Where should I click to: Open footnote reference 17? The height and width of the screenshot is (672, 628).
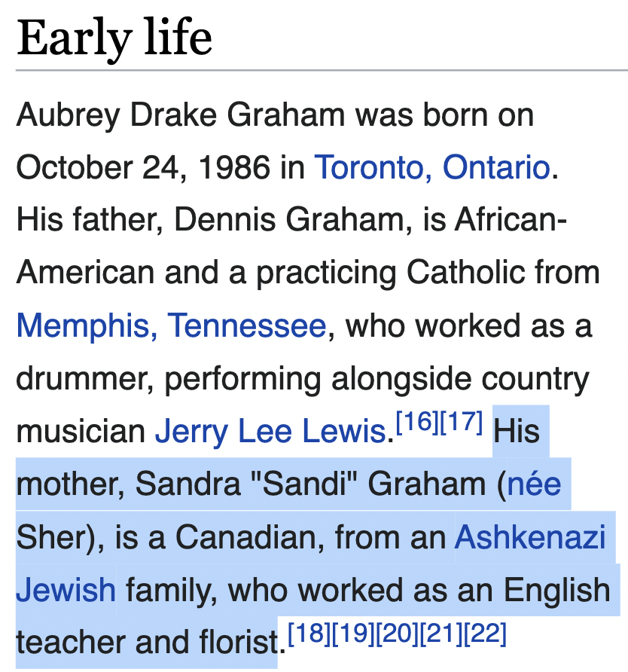461,423
